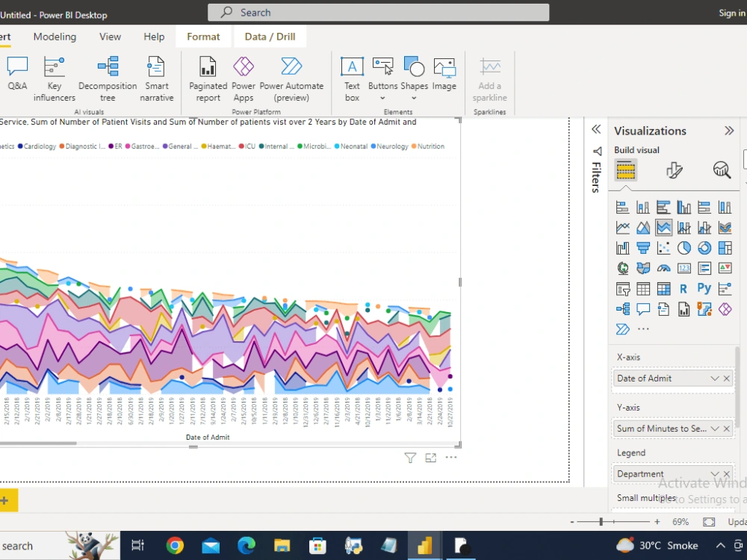Sign in to Power BI account
Screen dimensions: 747x560
(732, 13)
